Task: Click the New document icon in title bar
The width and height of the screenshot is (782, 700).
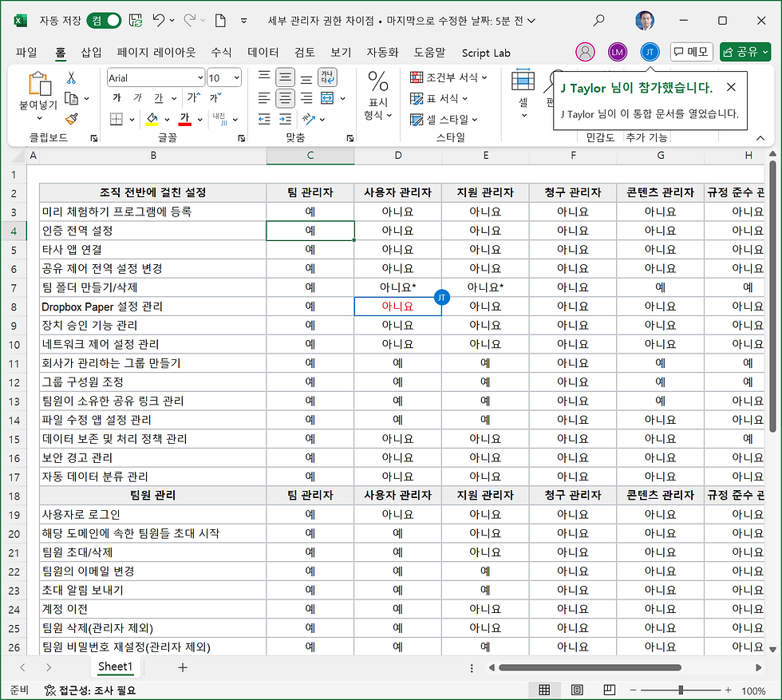Action: coord(220,21)
